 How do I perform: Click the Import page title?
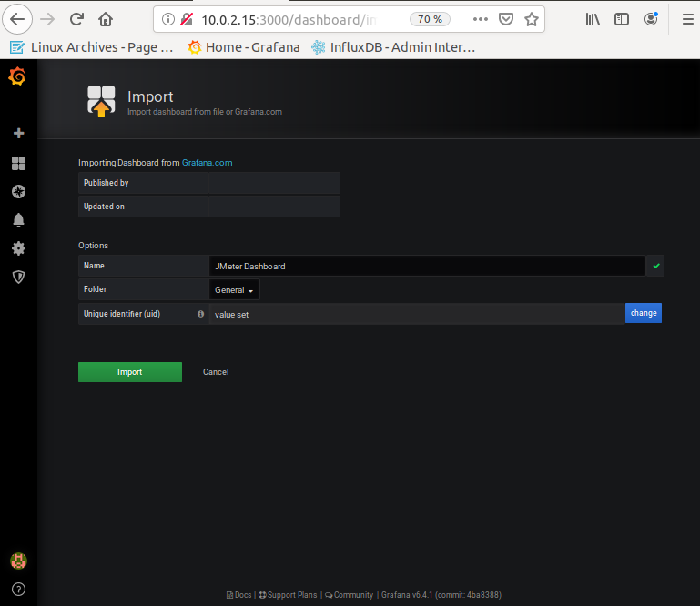pyautogui.click(x=150, y=96)
